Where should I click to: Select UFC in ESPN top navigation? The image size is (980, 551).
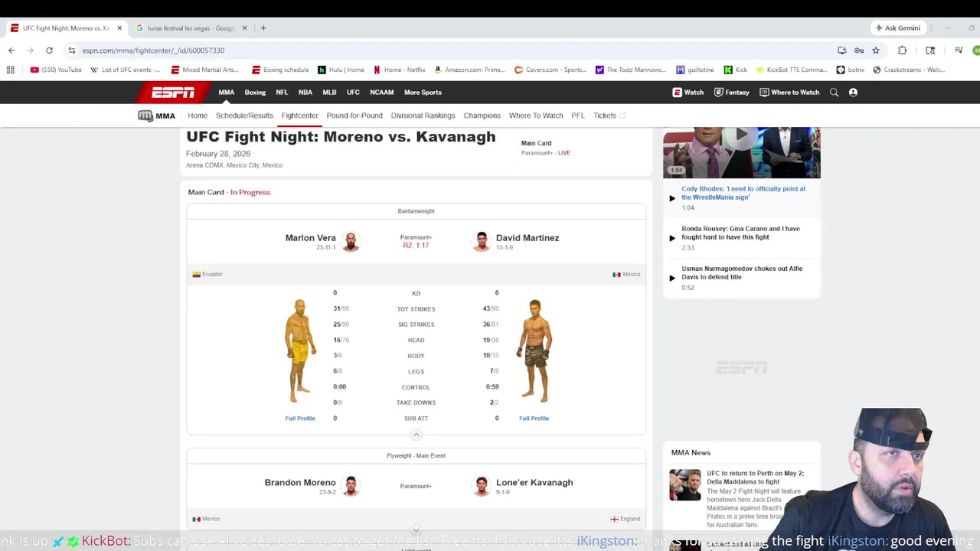coord(353,93)
